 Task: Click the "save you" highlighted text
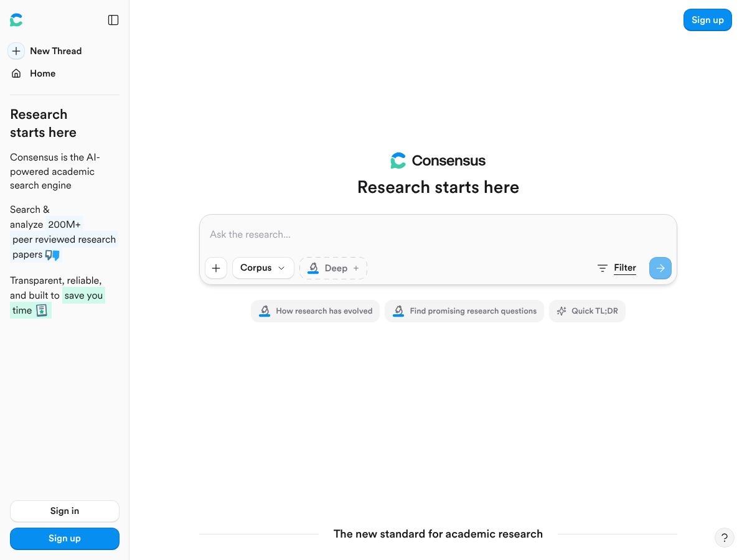pyautogui.click(x=83, y=296)
